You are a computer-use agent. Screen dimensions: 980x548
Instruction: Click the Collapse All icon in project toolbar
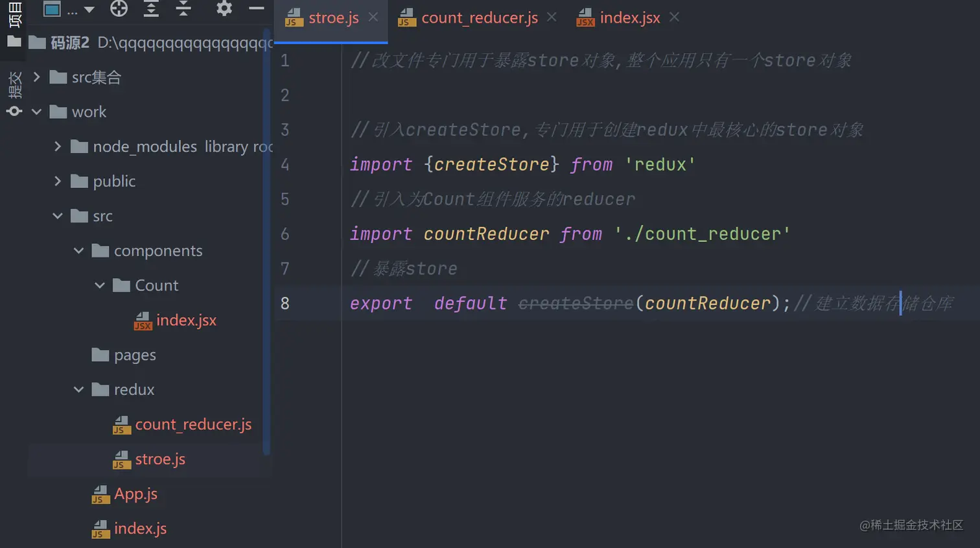[183, 8]
